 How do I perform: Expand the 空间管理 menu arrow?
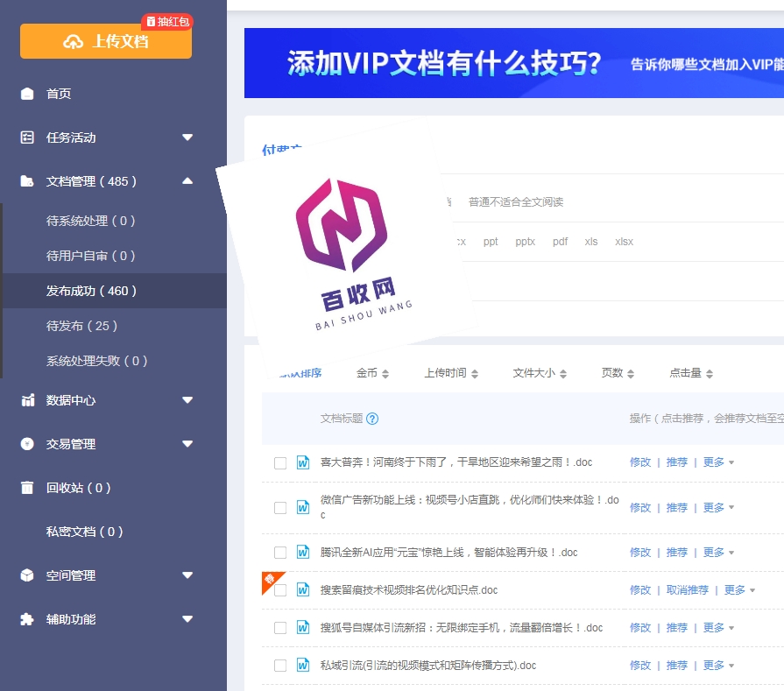click(187, 575)
